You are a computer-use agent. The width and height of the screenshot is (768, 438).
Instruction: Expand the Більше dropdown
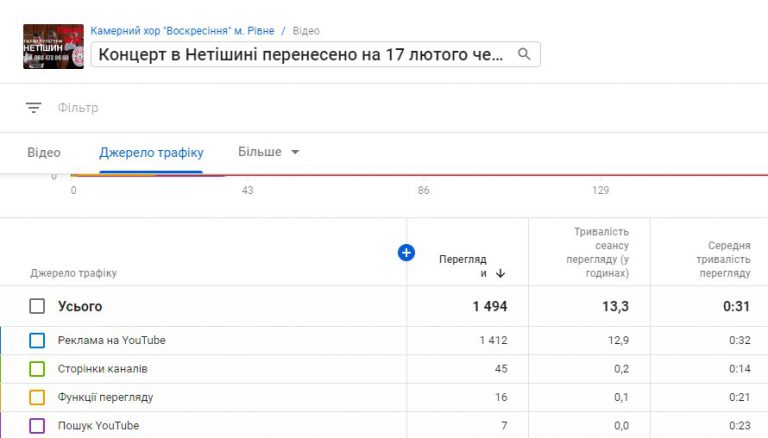[x=269, y=152]
